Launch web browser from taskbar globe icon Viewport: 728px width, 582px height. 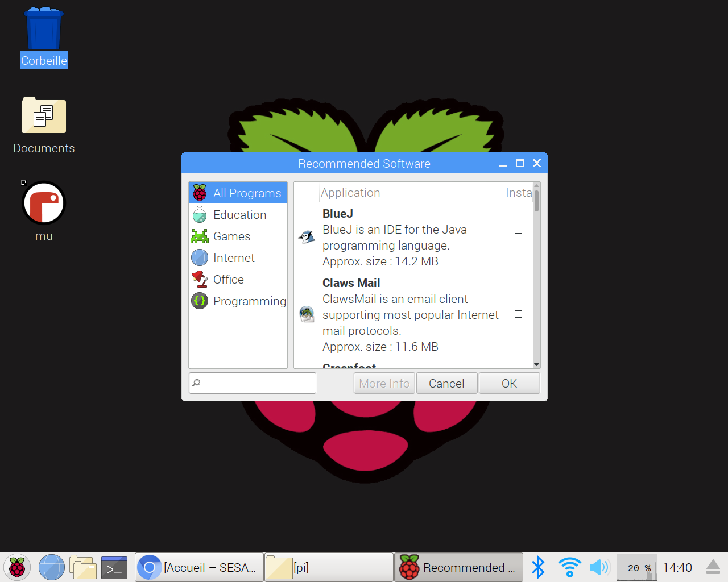(51, 567)
